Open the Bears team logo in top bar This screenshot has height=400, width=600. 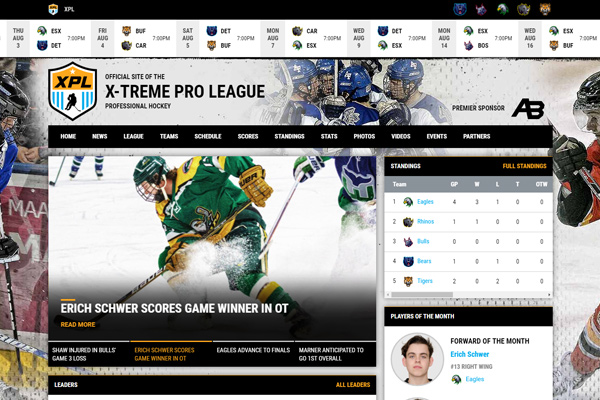tap(459, 9)
